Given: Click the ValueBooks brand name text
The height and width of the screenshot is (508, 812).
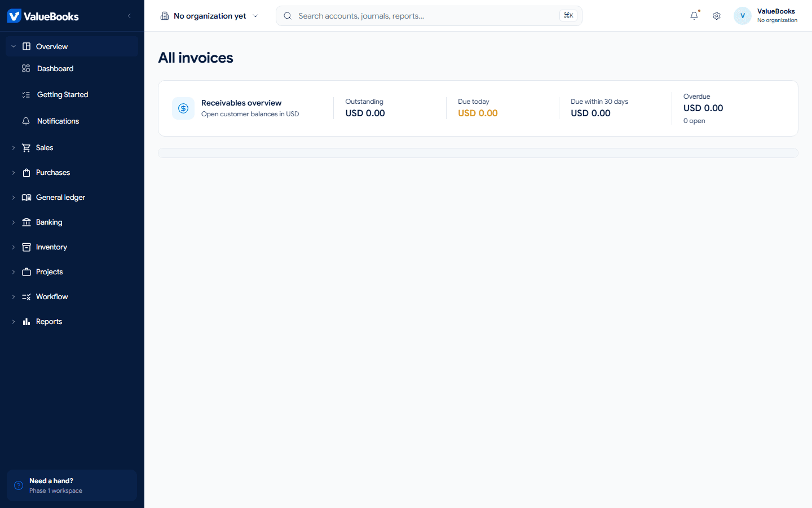Looking at the screenshot, I should (51, 16).
